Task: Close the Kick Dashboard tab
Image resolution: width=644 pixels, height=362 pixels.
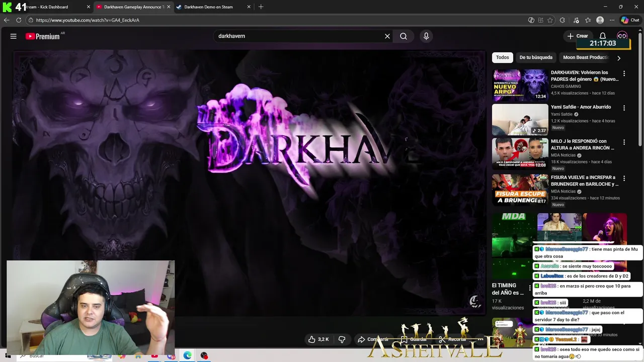Action: [89, 7]
